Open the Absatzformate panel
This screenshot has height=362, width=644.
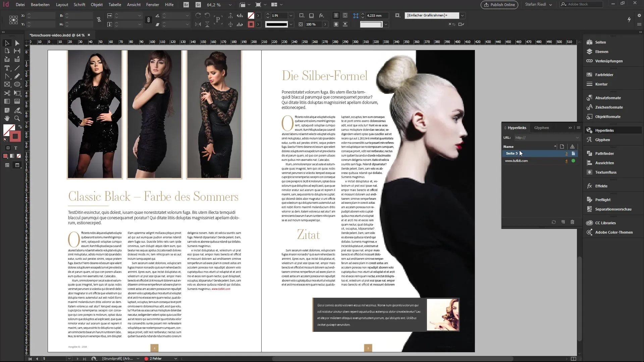coord(608,98)
